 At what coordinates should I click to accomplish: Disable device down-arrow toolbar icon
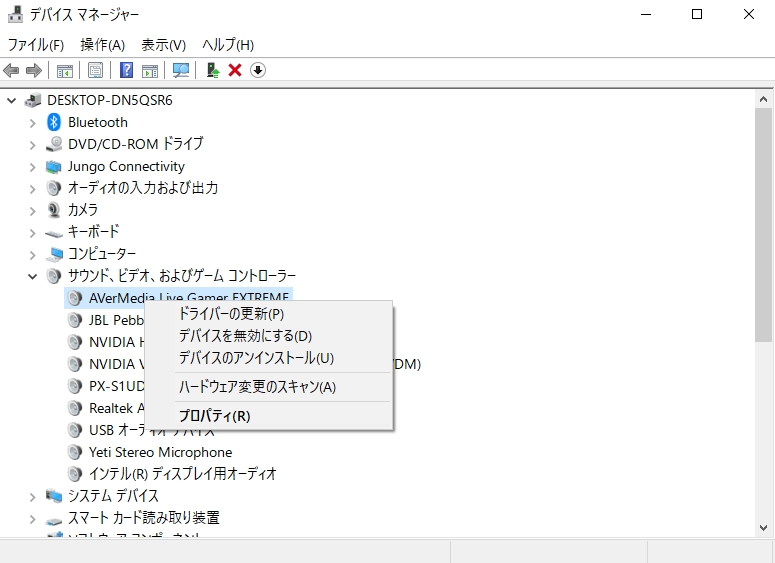258,70
